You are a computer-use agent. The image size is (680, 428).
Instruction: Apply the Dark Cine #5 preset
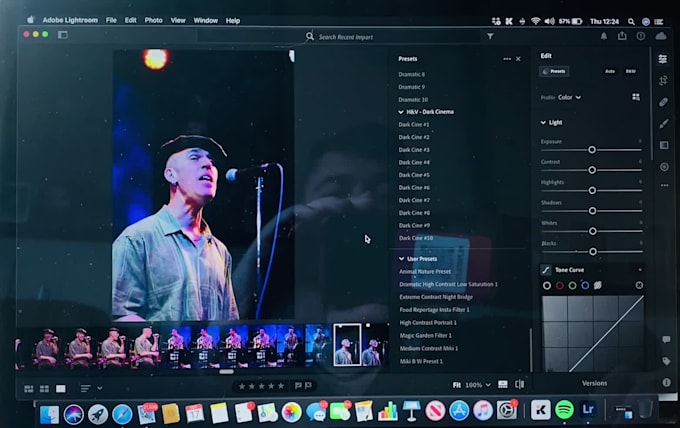click(x=414, y=175)
